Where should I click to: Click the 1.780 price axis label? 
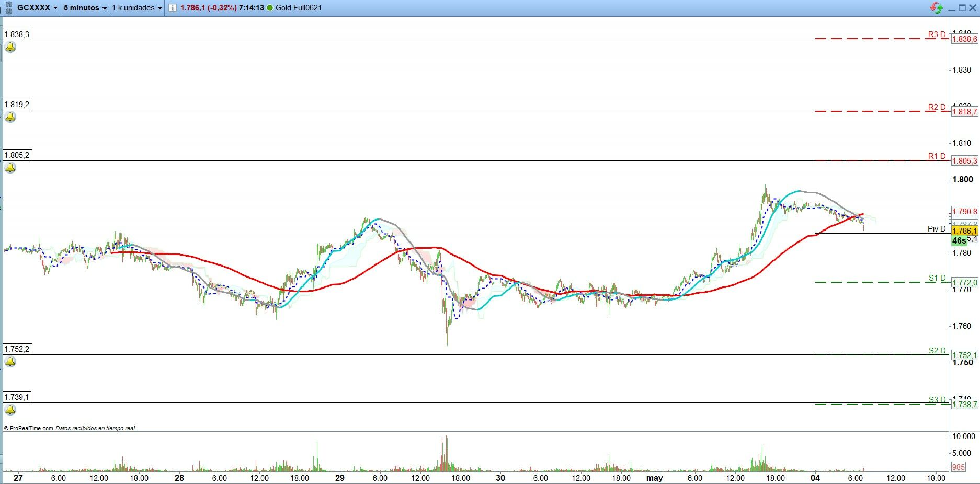coord(962,253)
